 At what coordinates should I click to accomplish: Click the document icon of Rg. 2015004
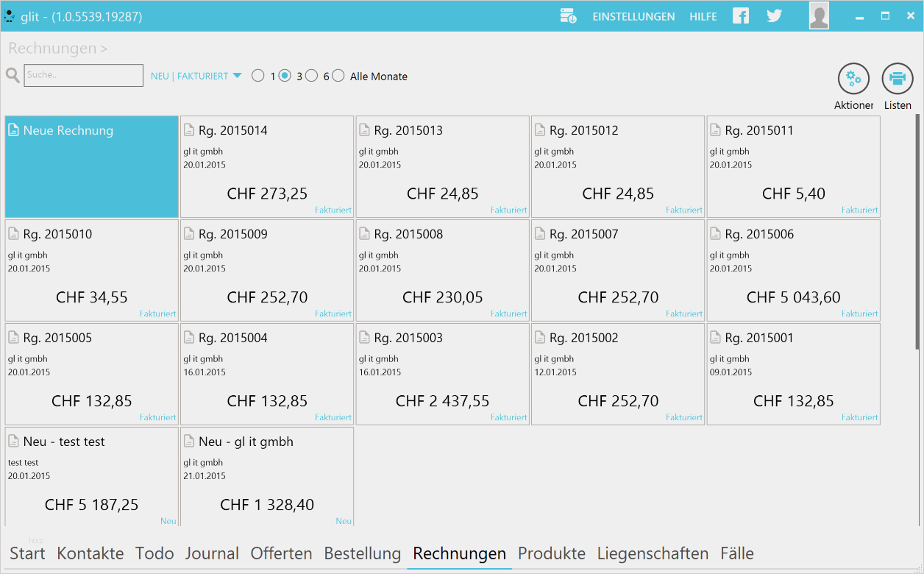coord(189,338)
